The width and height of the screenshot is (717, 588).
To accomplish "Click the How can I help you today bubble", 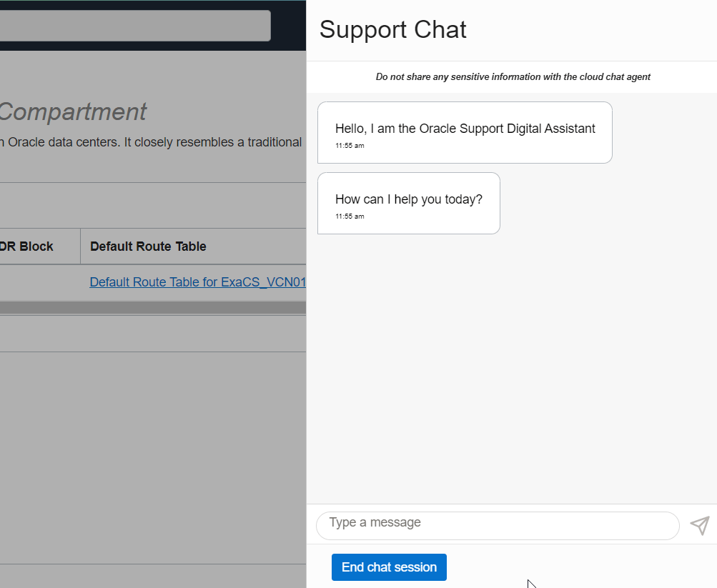I will [408, 199].
